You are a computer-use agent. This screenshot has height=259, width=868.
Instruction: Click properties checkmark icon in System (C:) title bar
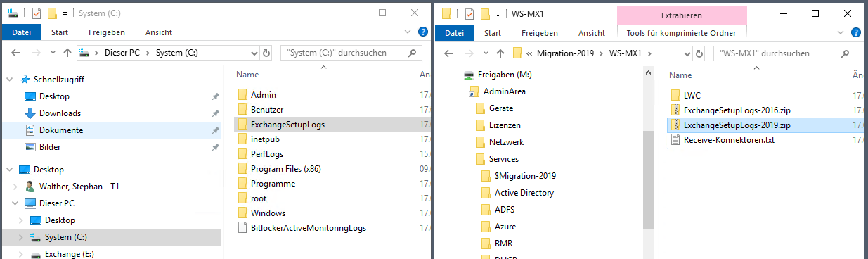point(37,13)
